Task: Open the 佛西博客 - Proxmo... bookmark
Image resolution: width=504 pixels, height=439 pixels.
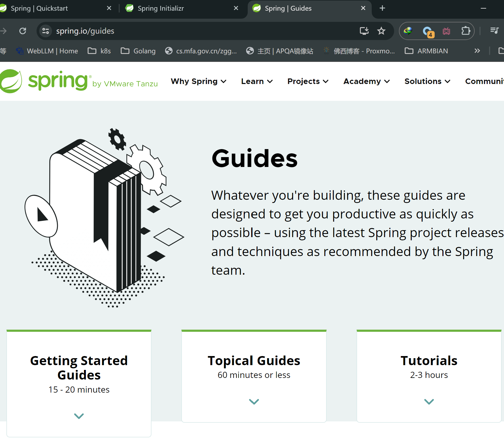Action: click(359, 51)
